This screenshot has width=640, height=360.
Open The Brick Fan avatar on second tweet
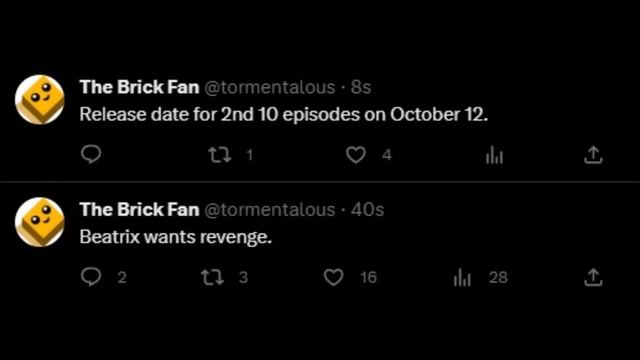click(x=40, y=222)
